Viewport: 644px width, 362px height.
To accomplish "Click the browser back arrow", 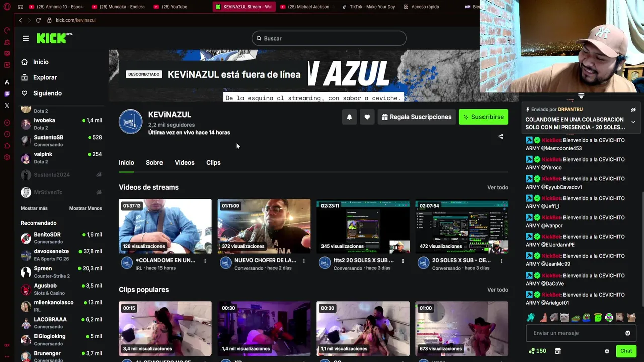I will pos(20,20).
